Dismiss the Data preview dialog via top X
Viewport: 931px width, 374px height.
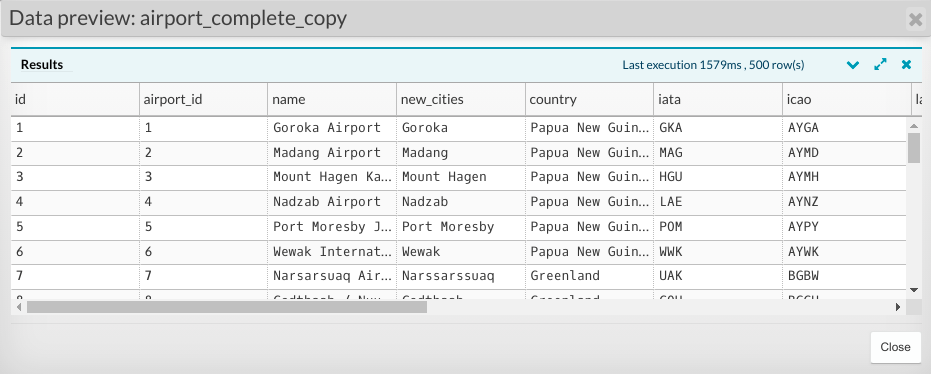click(915, 20)
